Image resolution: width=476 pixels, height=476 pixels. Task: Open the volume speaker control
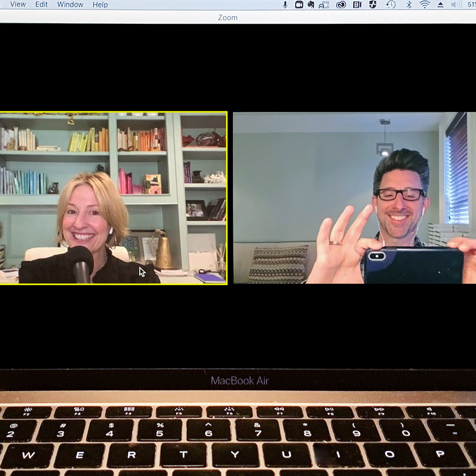456,4
